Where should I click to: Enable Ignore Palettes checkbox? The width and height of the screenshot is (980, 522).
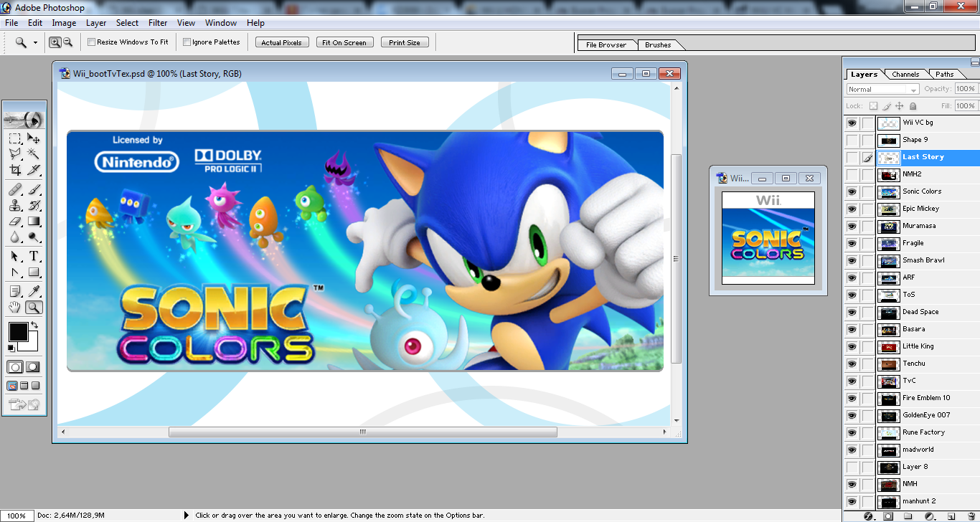187,42
